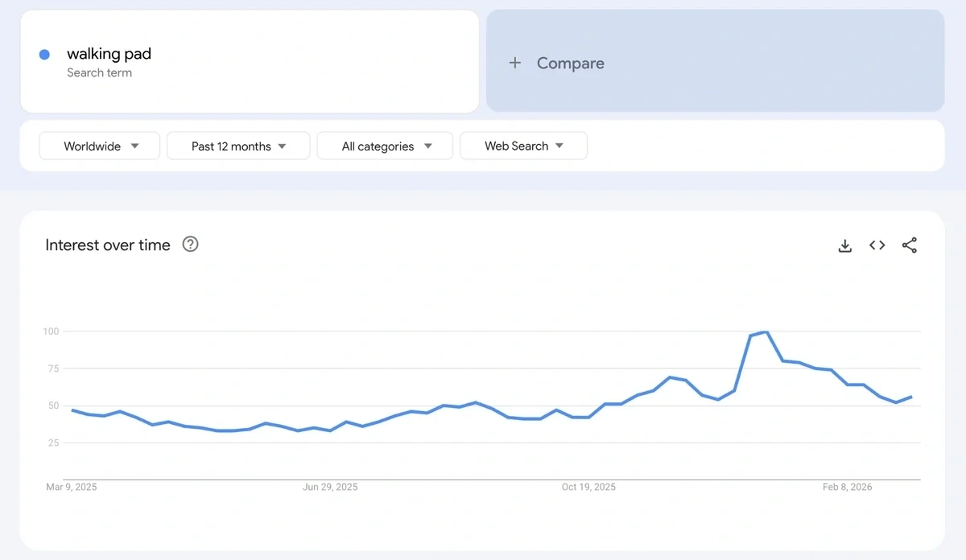Open the embed code view for the chart
Image resolution: width=966 pixels, height=560 pixels.
pyautogui.click(x=877, y=245)
